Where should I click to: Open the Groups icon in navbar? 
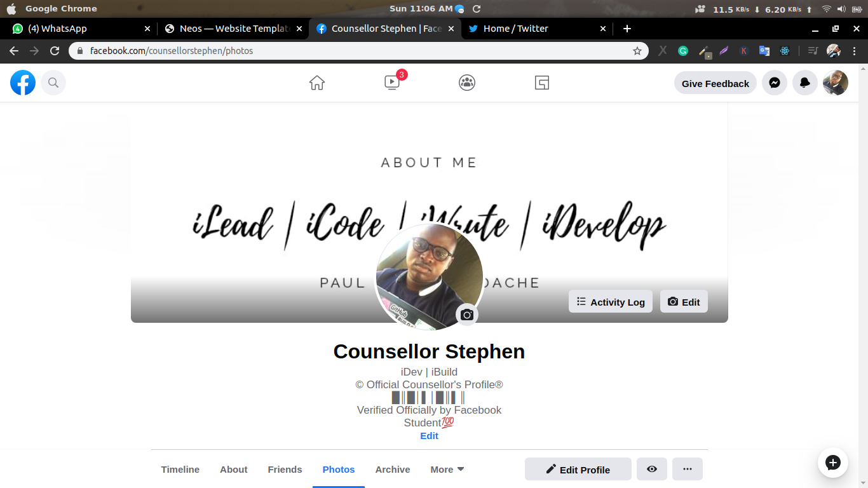point(467,83)
